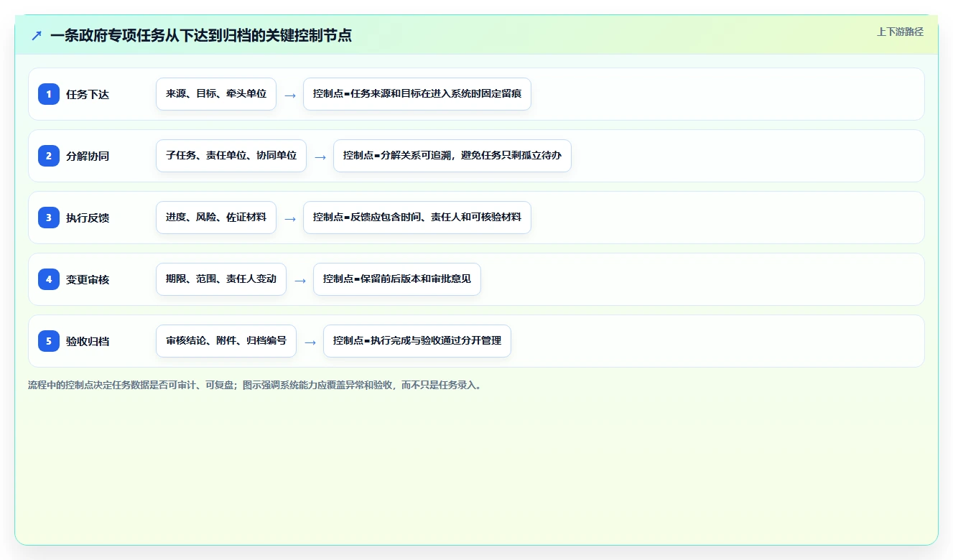Click control point 任务来源和目标在进入系统时固定留痕

tap(417, 94)
